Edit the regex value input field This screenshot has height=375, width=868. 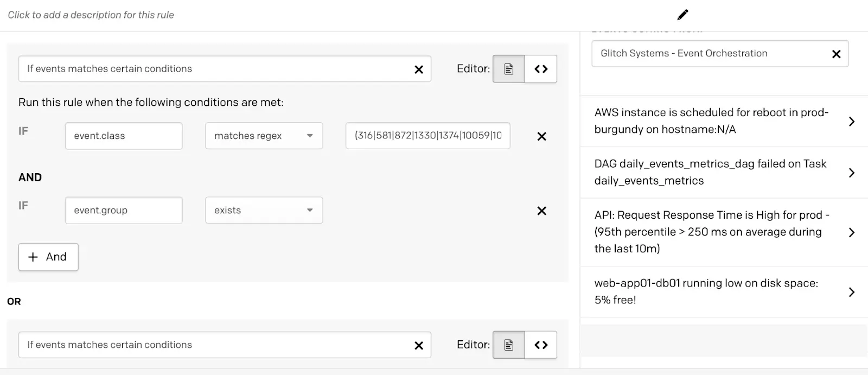428,136
